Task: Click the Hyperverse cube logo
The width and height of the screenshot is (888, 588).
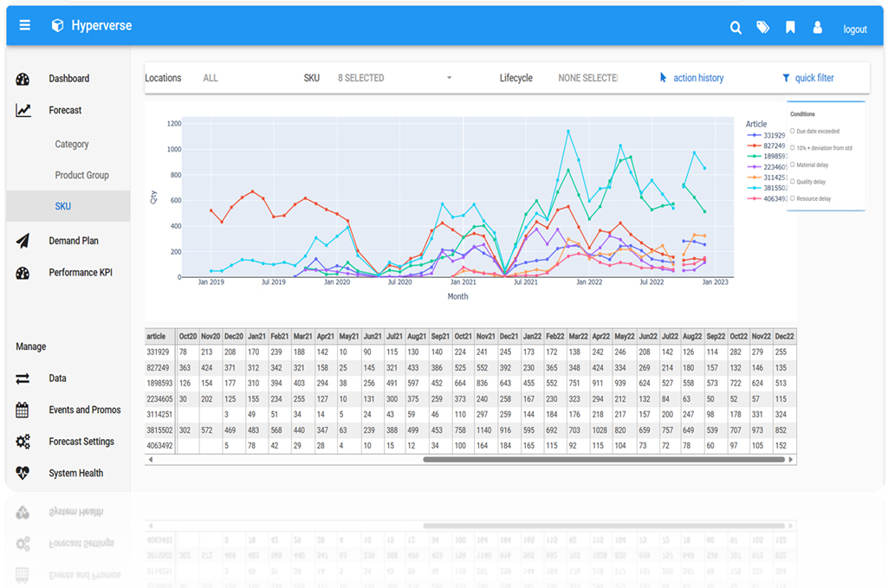Action: click(x=57, y=25)
